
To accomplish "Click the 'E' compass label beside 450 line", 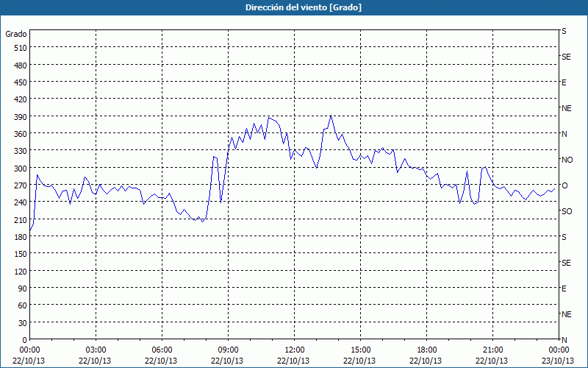I will pos(564,82).
